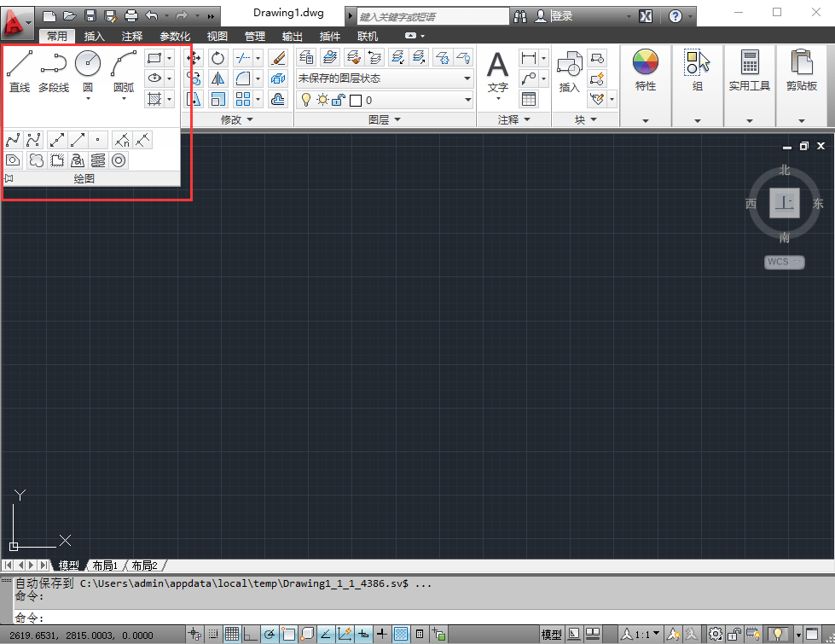The width and height of the screenshot is (835, 644).
Task: Click the Rectangle tool icon
Action: [x=154, y=57]
